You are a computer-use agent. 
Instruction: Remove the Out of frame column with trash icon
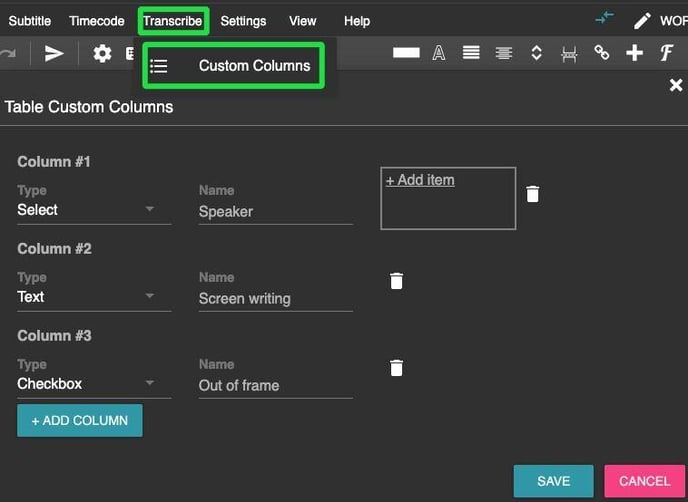396,368
